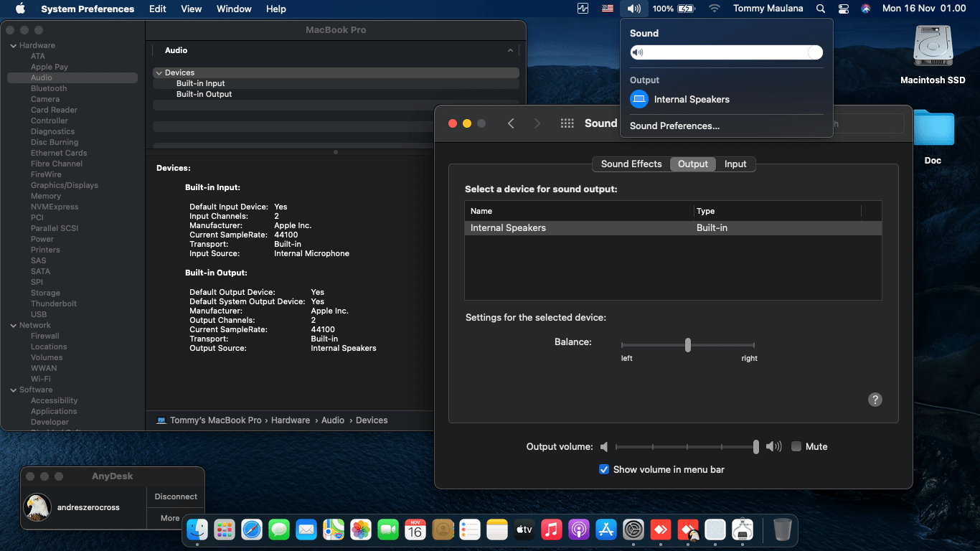
Task: Click the Wi-Fi icon in menu bar
Action: pos(714,9)
